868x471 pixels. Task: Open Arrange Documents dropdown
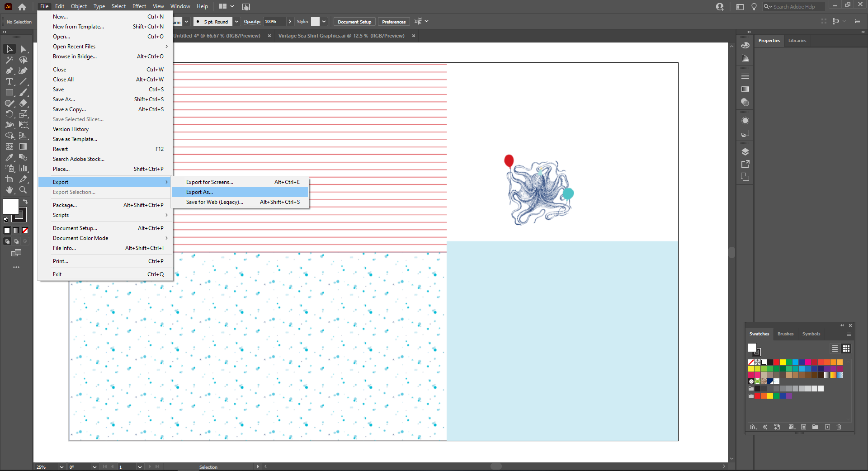click(226, 6)
